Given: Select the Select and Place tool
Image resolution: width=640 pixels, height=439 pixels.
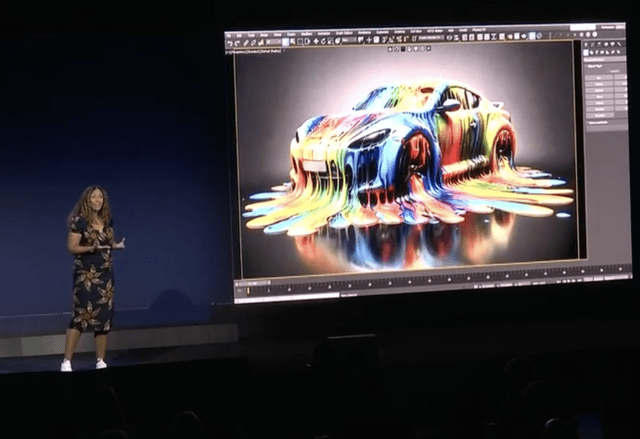Looking at the screenshot, I should pyautogui.click(x=337, y=40).
